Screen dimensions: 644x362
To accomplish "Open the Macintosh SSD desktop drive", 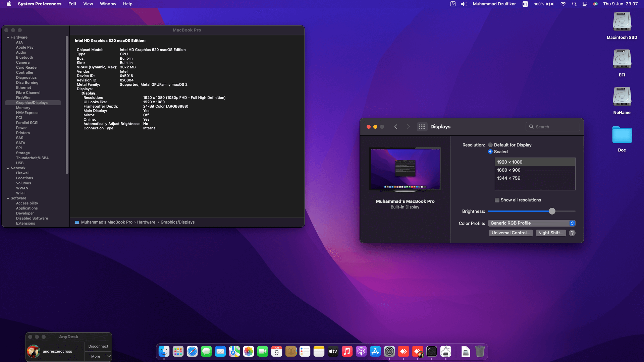I will coord(622,26).
